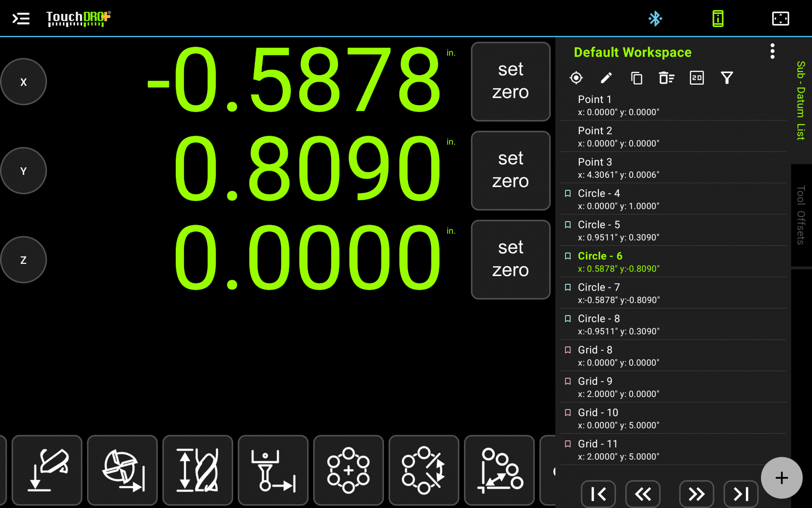Click the Z readout value 0.0000
This screenshot has height=508, width=812.
point(307,257)
